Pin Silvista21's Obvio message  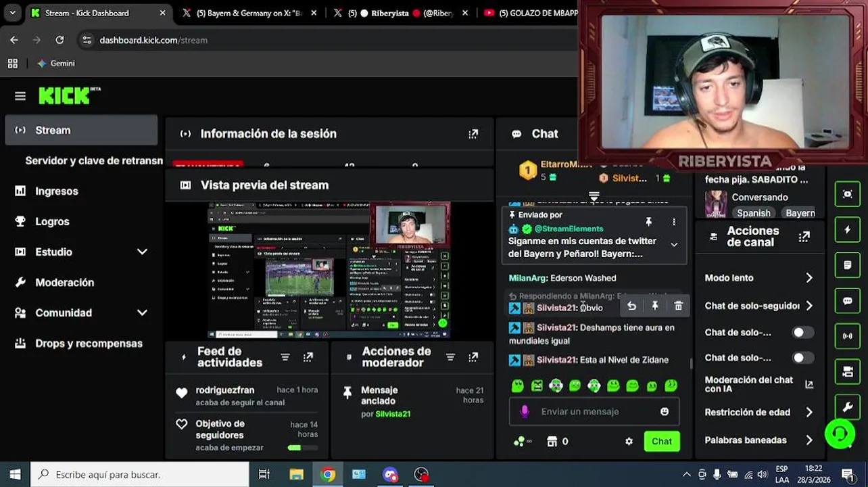point(655,306)
